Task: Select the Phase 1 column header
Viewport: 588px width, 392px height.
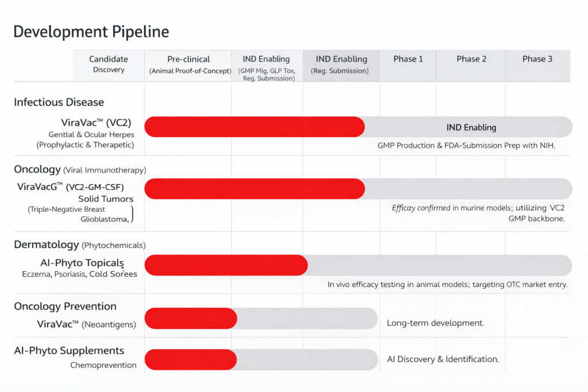Action: (x=408, y=59)
